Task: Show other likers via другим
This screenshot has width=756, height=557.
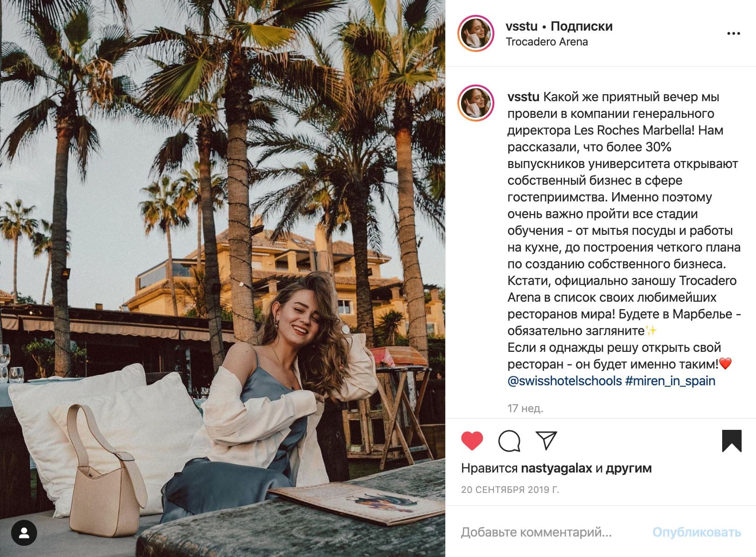Action: [629, 468]
